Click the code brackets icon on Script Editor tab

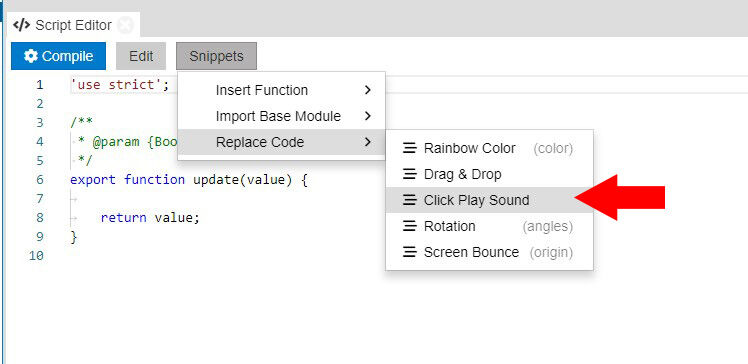(x=21, y=25)
